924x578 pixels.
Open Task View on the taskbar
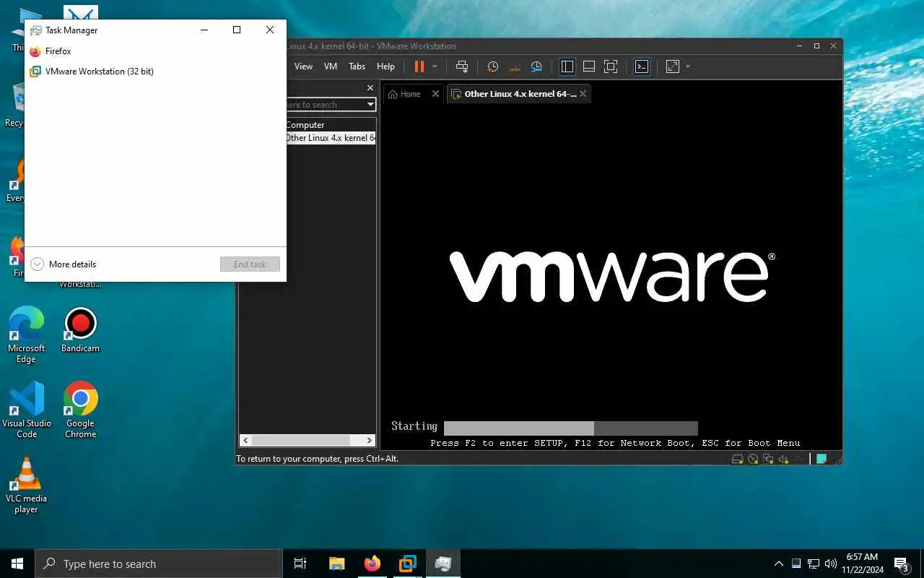click(300, 564)
